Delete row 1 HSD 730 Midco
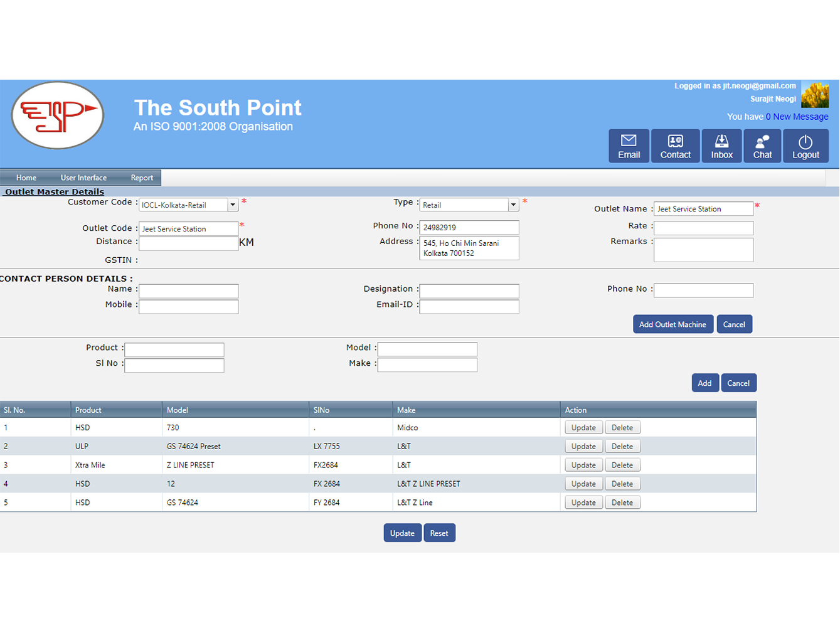Viewport: 840px width, 633px height. click(x=622, y=428)
